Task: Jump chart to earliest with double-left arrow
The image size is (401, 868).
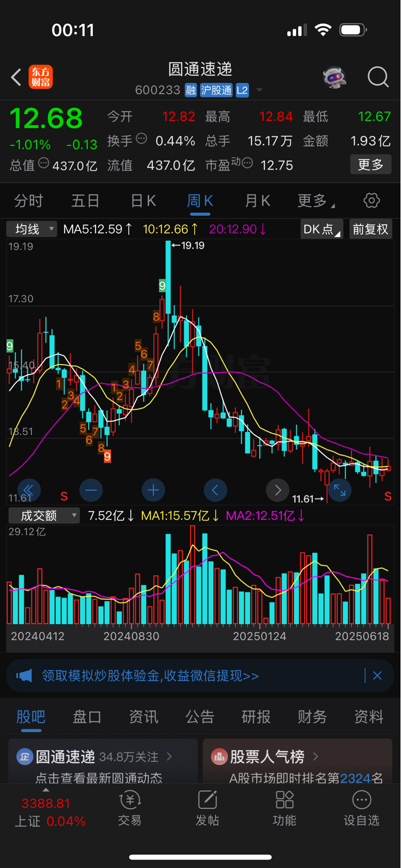Action: [29, 490]
